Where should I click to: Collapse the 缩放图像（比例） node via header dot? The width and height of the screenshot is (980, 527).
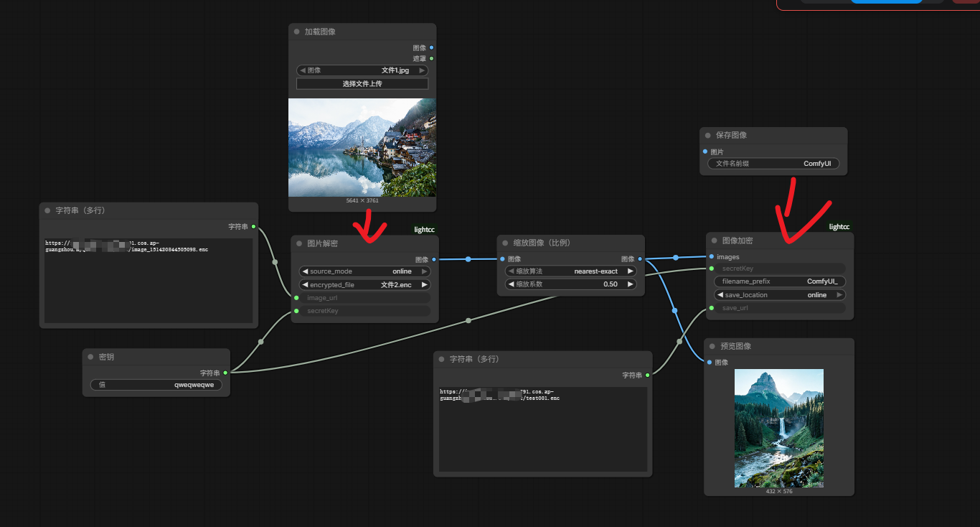point(506,243)
